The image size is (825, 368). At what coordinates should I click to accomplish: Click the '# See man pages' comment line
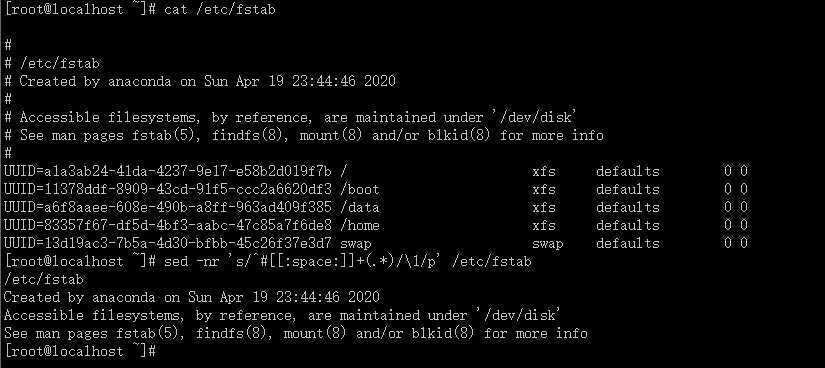pos(304,135)
